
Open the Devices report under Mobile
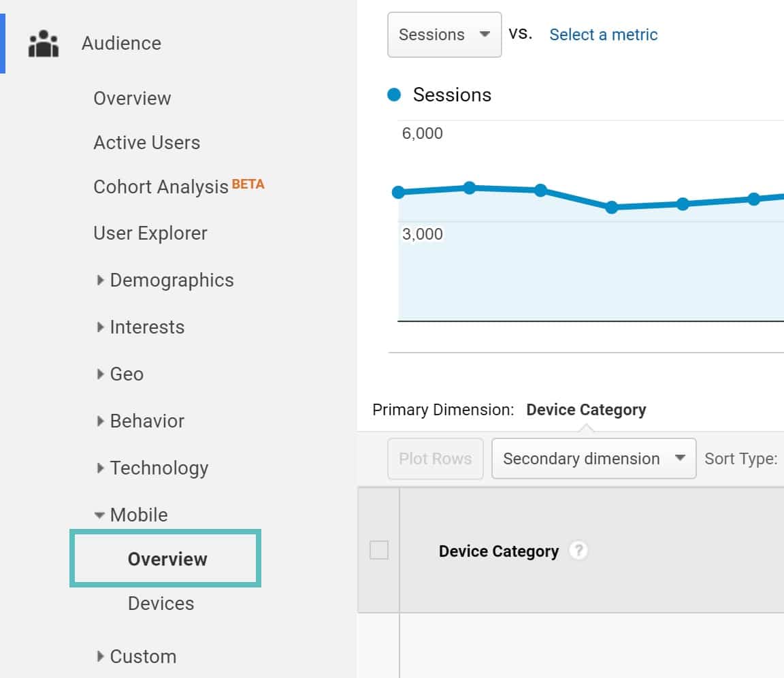[x=161, y=602]
